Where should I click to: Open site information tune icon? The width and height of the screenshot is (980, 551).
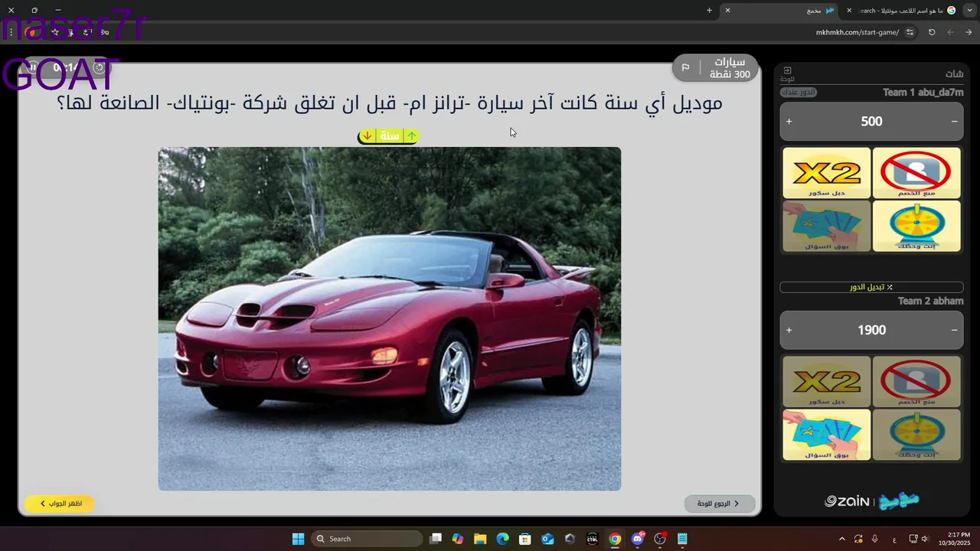pos(910,32)
